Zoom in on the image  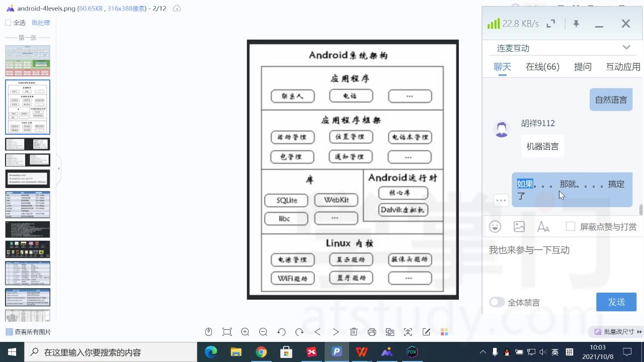coord(245,332)
